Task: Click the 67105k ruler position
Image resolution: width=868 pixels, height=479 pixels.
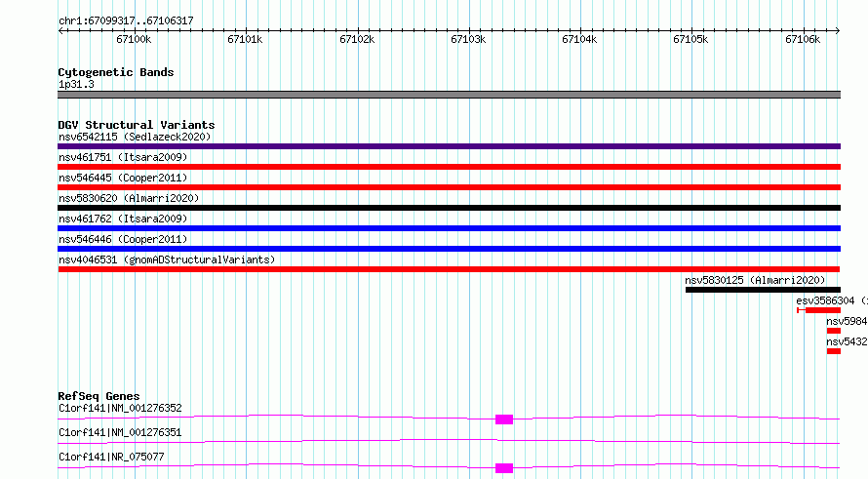Action: (690, 39)
